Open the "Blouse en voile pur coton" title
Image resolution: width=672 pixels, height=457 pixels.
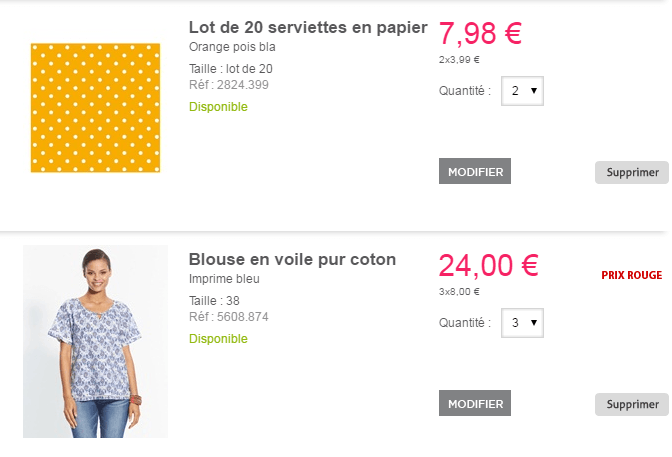click(x=292, y=259)
